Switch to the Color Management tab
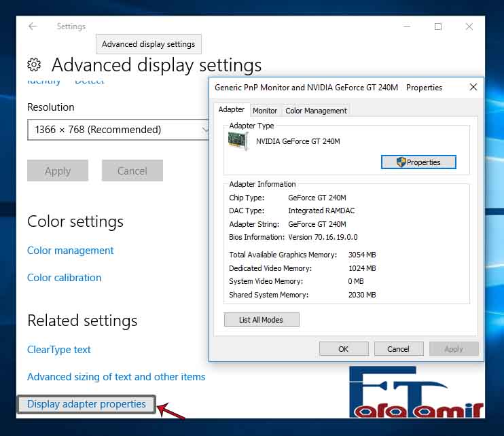 pos(316,111)
